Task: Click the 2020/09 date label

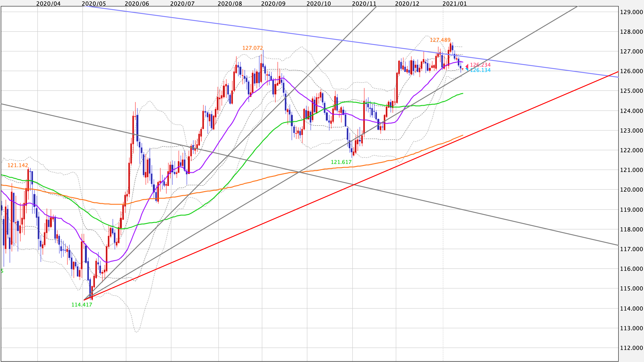Action: 273,3
